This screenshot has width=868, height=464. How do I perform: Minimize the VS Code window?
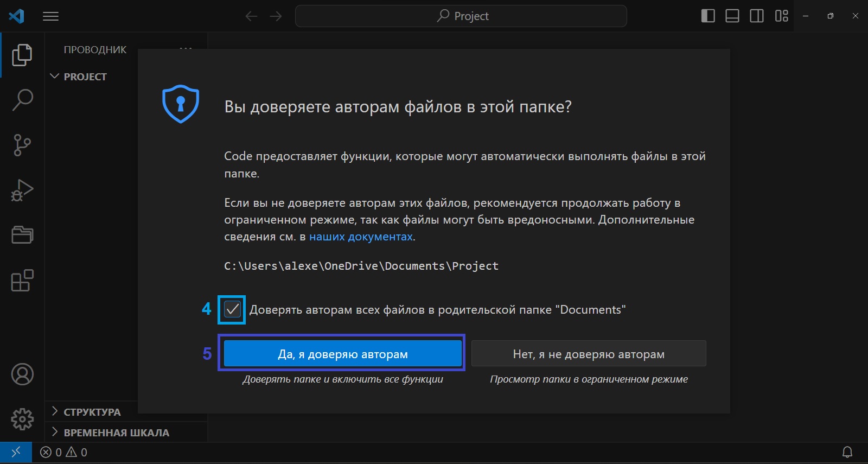point(806,16)
